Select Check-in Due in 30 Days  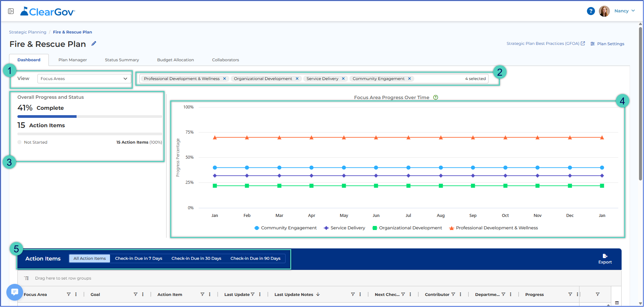point(196,258)
